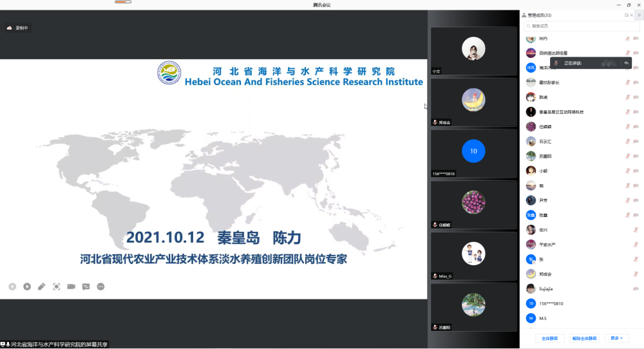Click the microphone icon for member 张鑫
This screenshot has height=349, width=644.
(627, 215)
